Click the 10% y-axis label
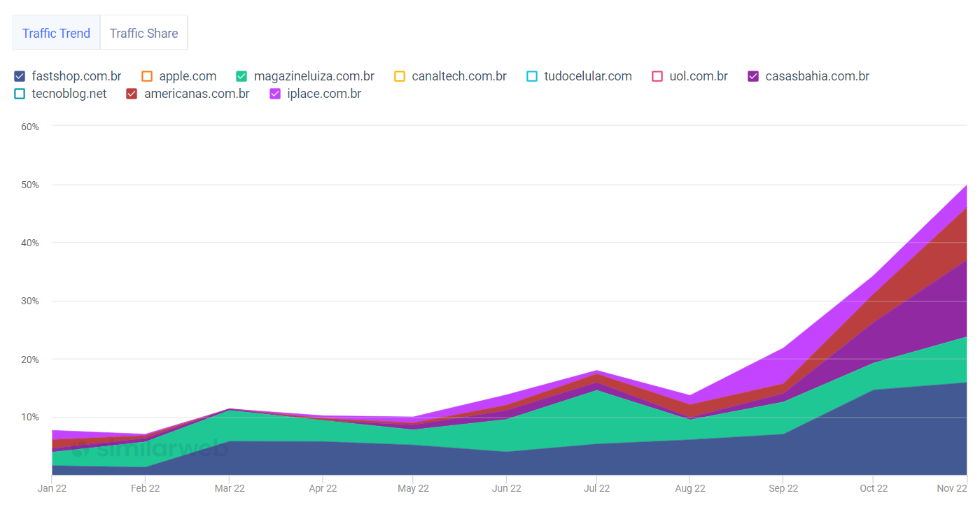 30,418
